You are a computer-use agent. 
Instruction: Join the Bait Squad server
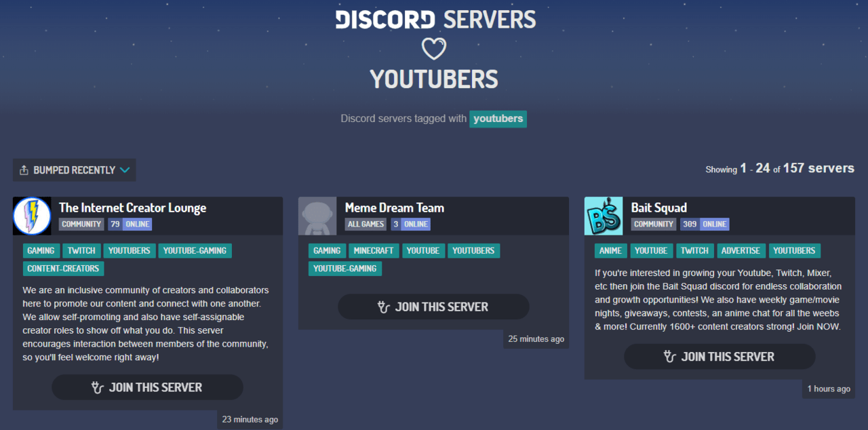pos(719,356)
